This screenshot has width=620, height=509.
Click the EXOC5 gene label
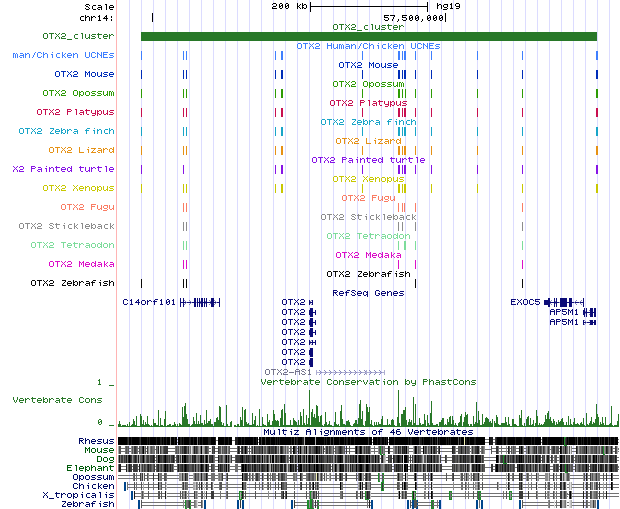click(525, 302)
